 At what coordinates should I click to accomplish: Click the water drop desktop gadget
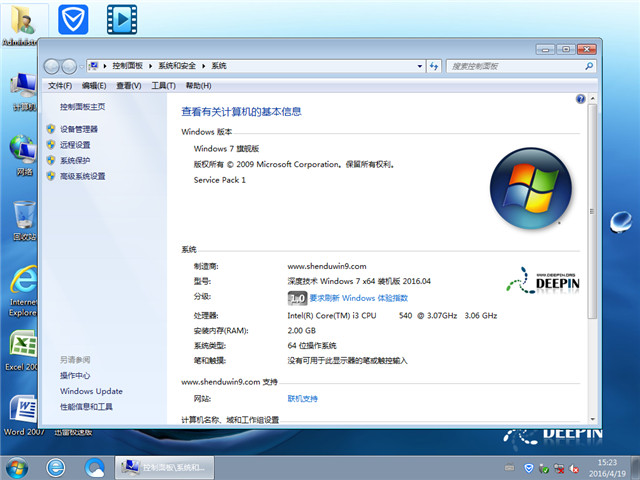pyautogui.click(x=621, y=222)
